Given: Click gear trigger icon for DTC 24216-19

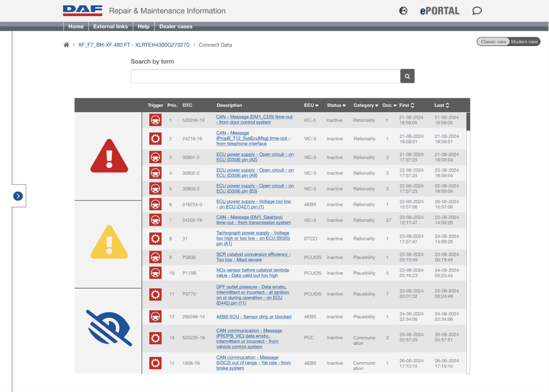Looking at the screenshot, I should point(155,139).
